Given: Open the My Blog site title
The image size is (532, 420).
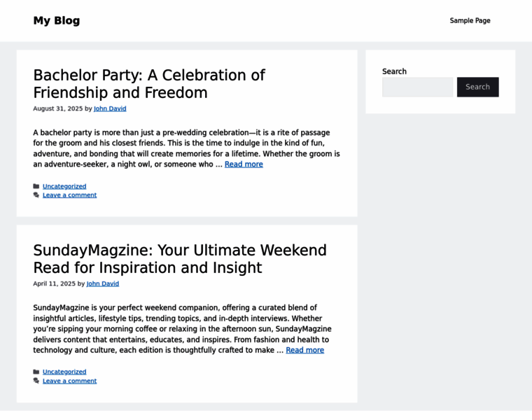Looking at the screenshot, I should coord(57,20).
